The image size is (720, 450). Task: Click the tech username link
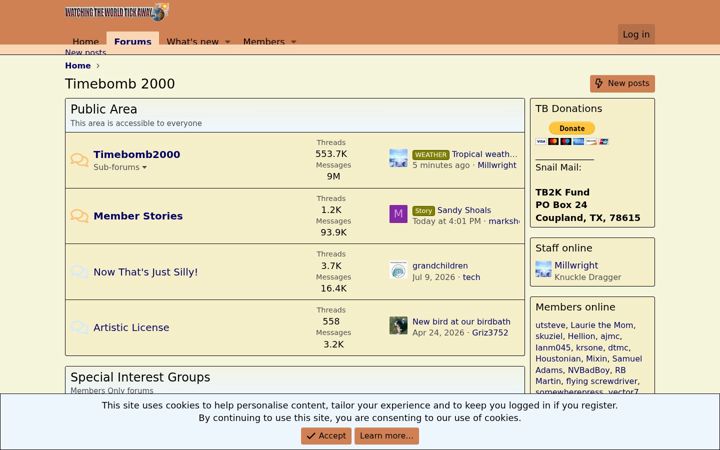click(x=471, y=277)
